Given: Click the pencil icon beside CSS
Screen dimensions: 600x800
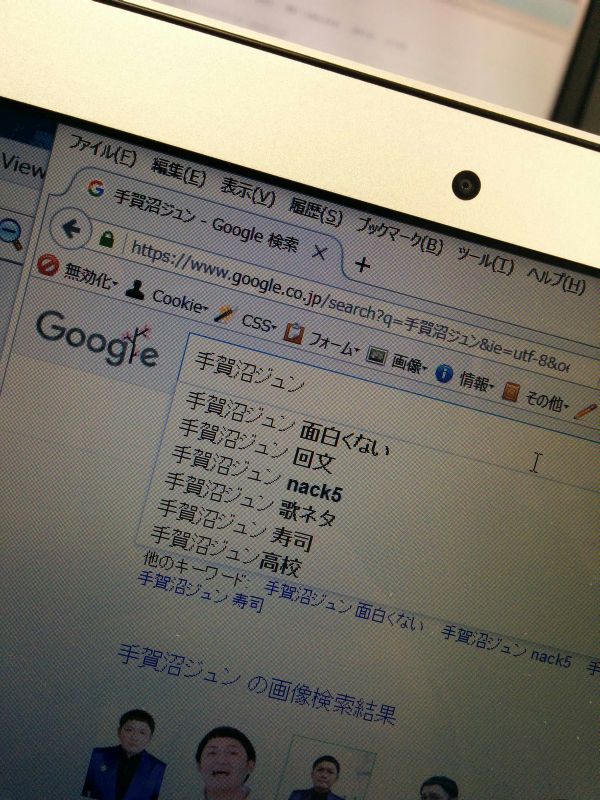Looking at the screenshot, I should coord(223,314).
